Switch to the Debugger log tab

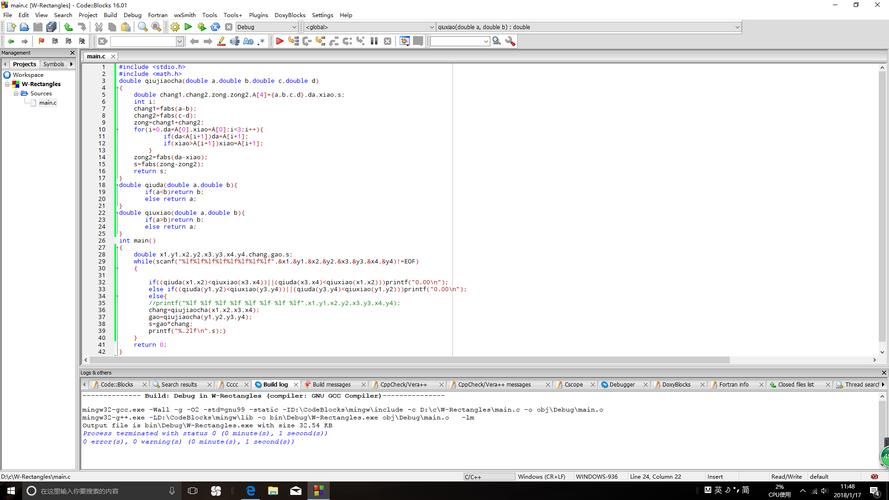(x=621, y=384)
